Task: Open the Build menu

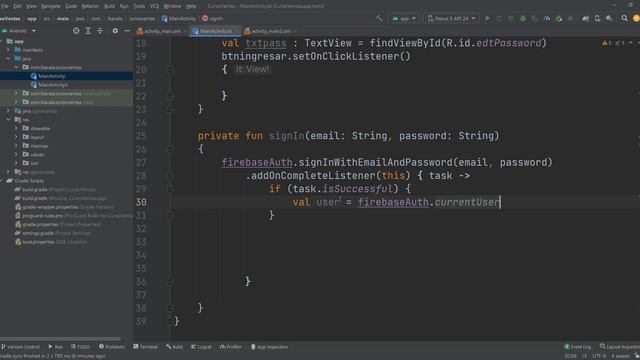Action: tap(109, 6)
